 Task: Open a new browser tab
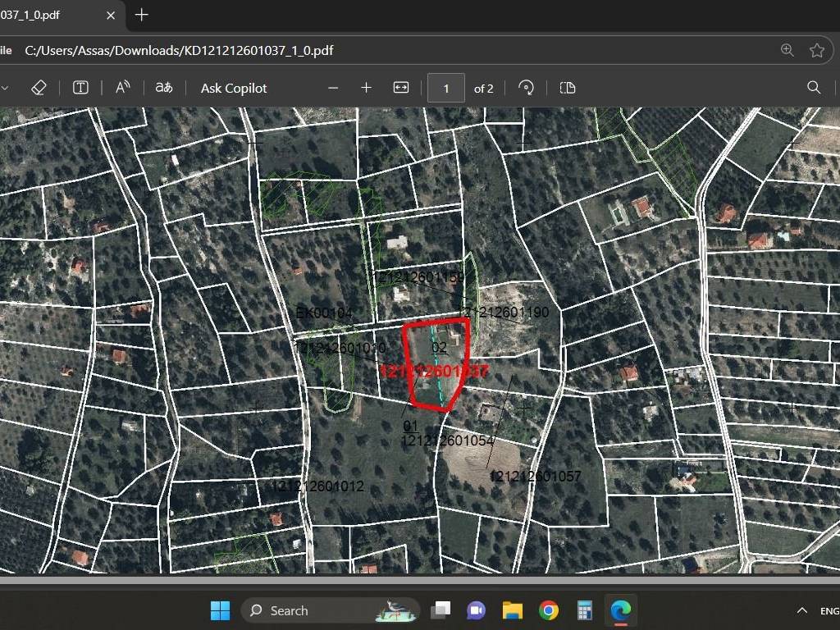[142, 15]
